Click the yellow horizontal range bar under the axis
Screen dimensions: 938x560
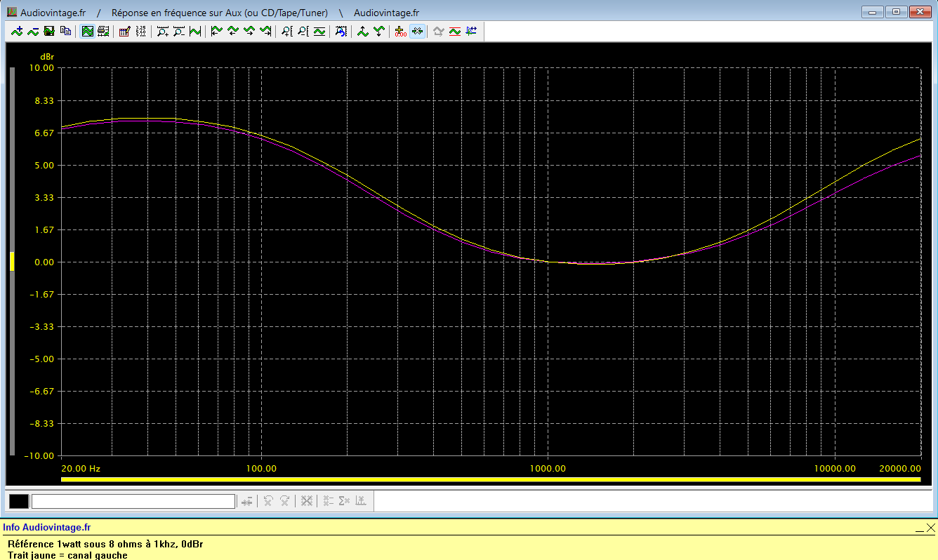pos(490,480)
